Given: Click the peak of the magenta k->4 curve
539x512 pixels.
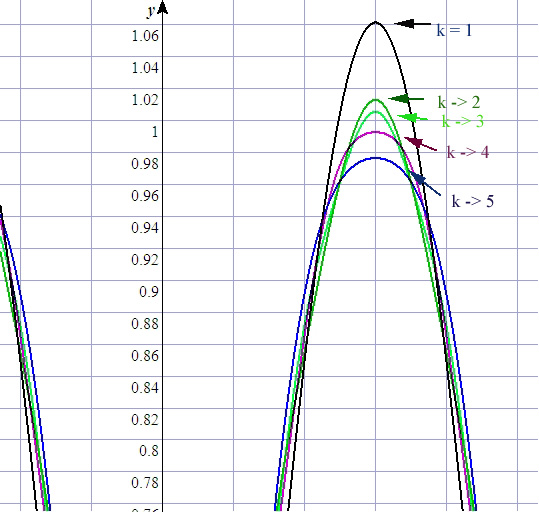Looking at the screenshot, I should (x=376, y=132).
